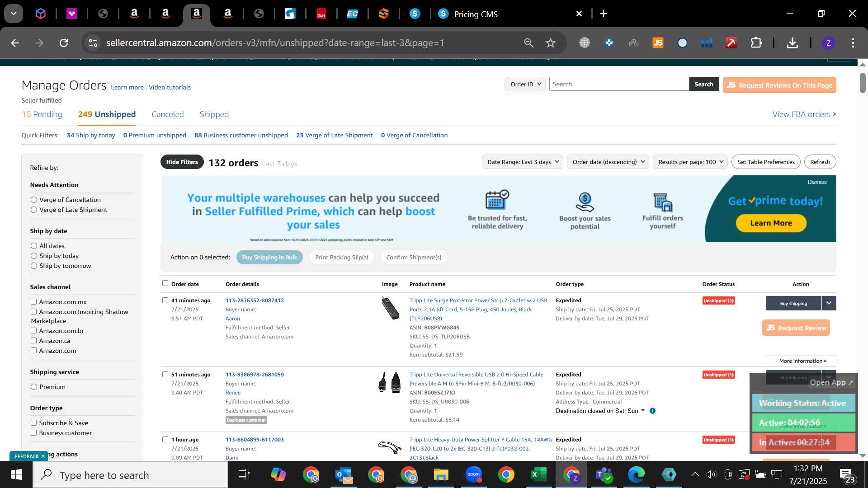868x488 pixels.
Task: Check the Business customer order type
Action: (33, 432)
